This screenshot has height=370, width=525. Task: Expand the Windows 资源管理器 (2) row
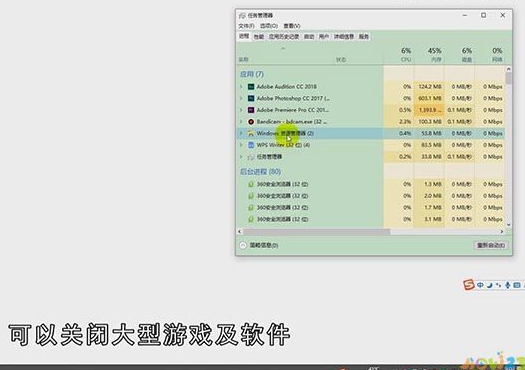pos(241,133)
